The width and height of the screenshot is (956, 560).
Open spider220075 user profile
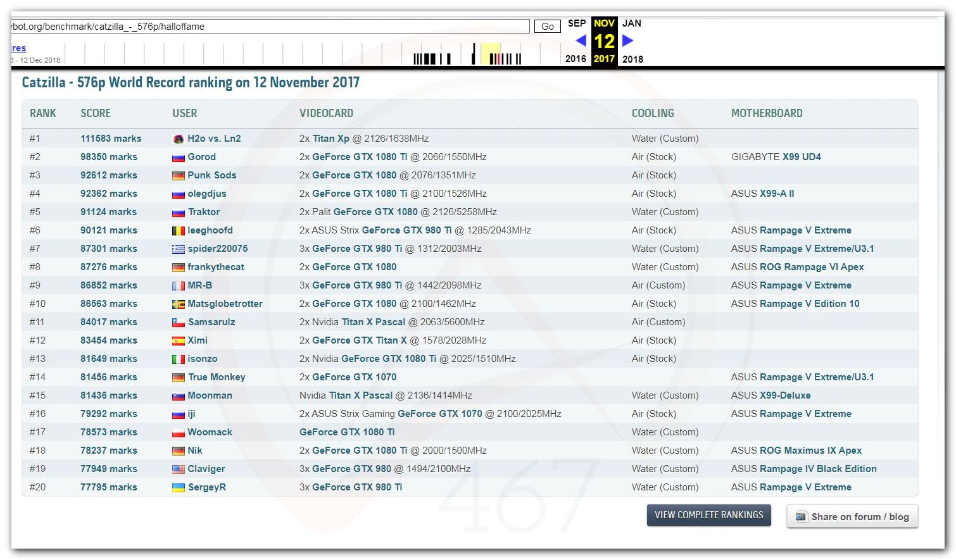click(218, 249)
